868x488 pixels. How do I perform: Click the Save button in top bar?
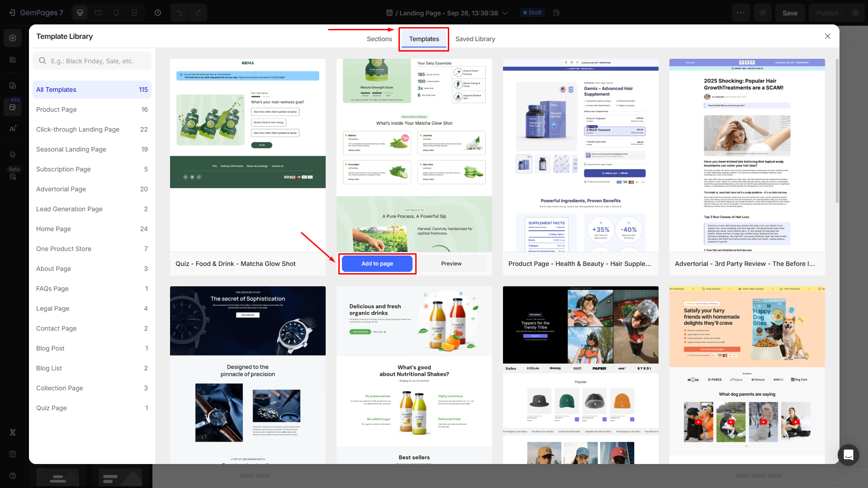(x=790, y=13)
